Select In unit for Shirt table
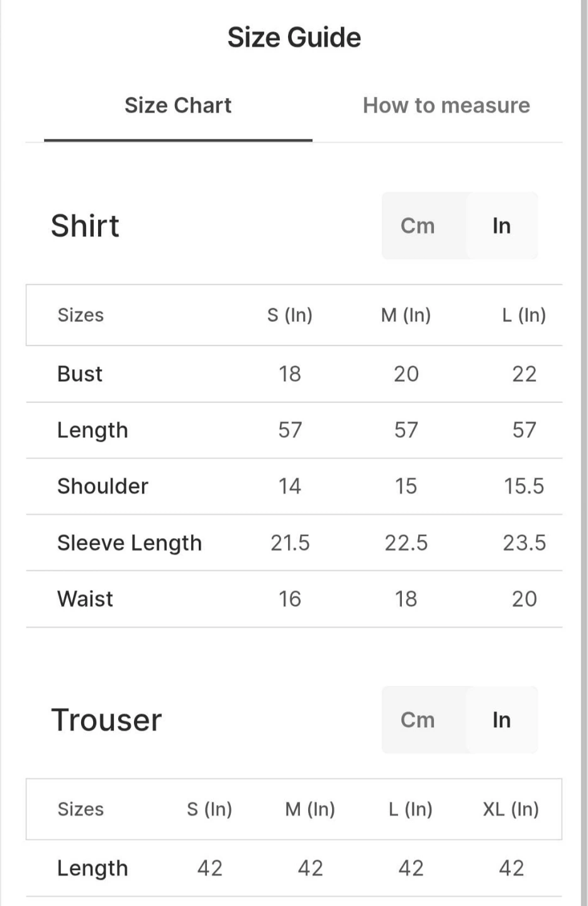 tap(501, 226)
